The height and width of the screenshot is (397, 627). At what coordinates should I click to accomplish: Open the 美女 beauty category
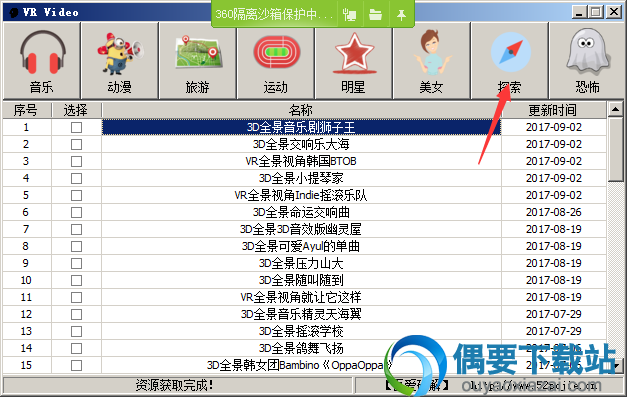pyautogui.click(x=431, y=60)
